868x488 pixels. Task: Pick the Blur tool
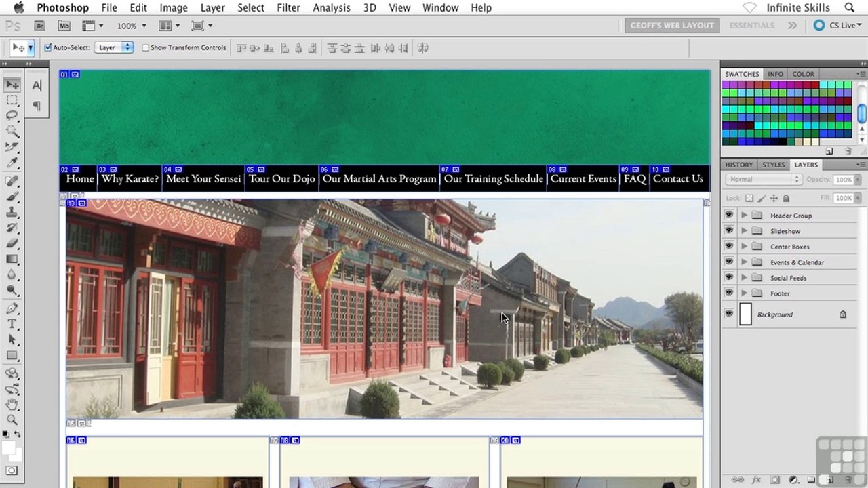coord(12,274)
